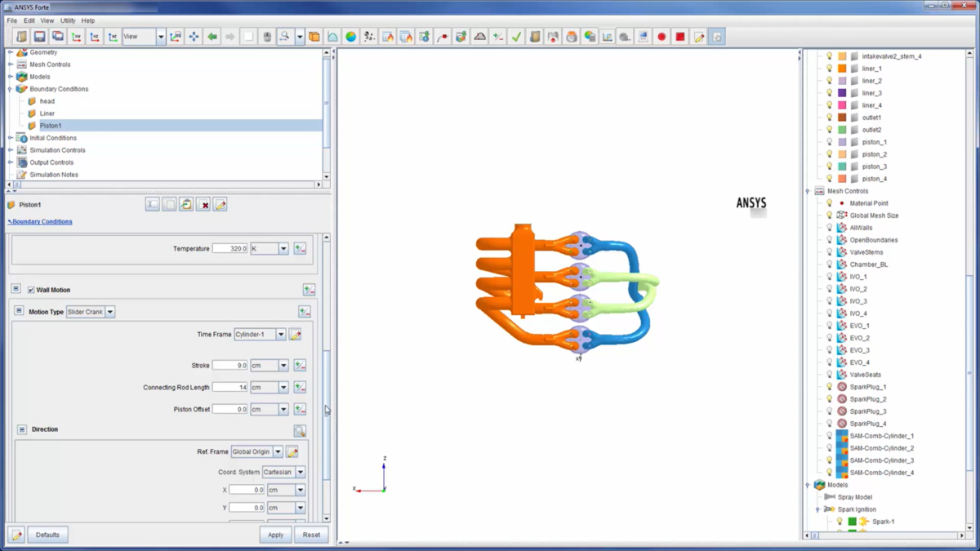Click the four-arrow pan view toolbar icon
This screenshot has height=551, width=980.
[194, 37]
